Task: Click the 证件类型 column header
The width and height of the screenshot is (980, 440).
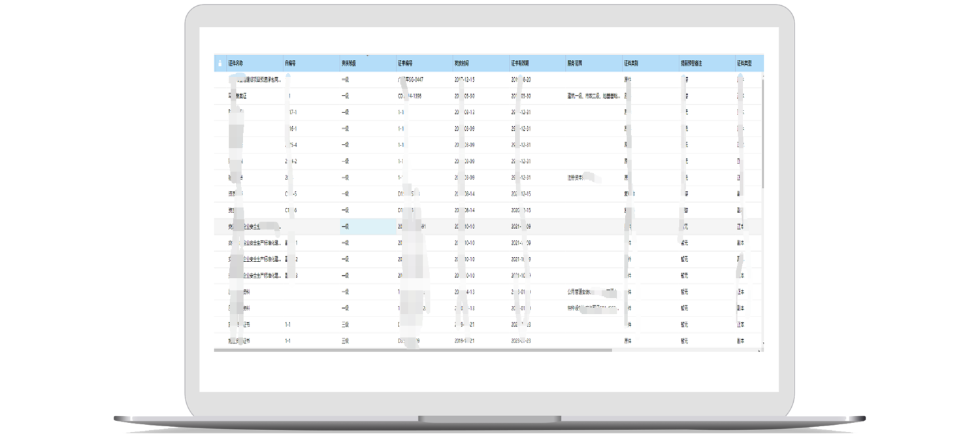Action: tap(744, 64)
